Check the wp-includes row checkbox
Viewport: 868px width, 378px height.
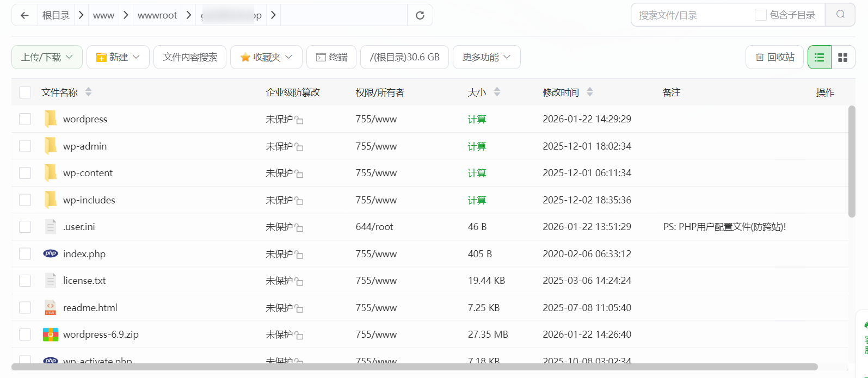[x=25, y=200]
